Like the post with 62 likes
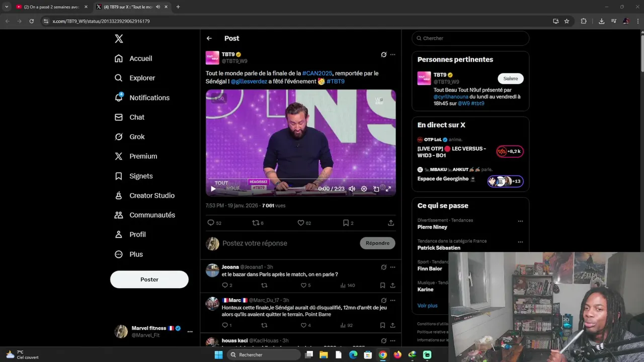The image size is (644, 362). (304, 223)
